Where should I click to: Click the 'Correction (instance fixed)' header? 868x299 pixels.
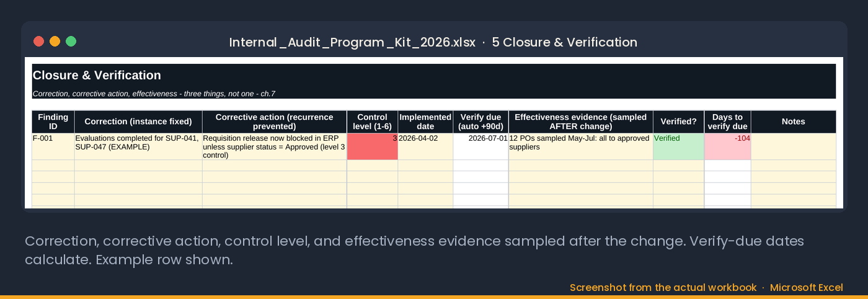138,122
